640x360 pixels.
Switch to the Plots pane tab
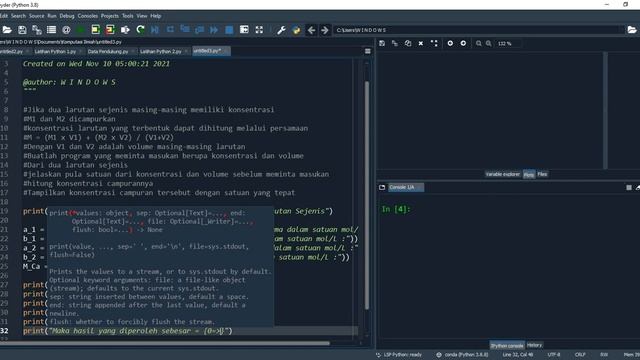tap(529, 175)
